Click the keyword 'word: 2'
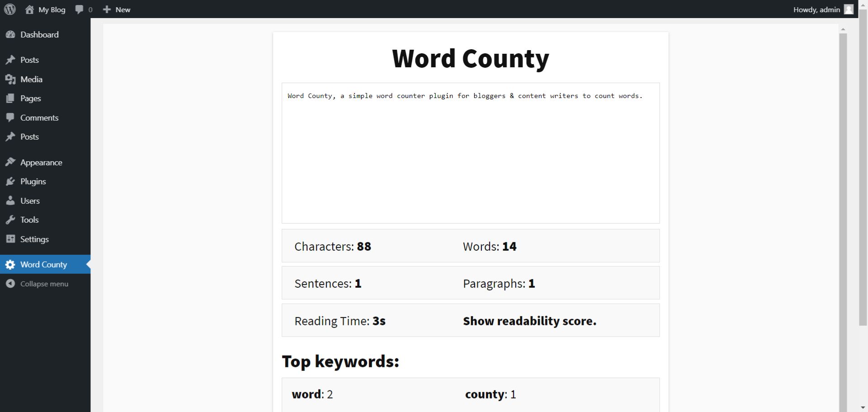 click(x=312, y=394)
